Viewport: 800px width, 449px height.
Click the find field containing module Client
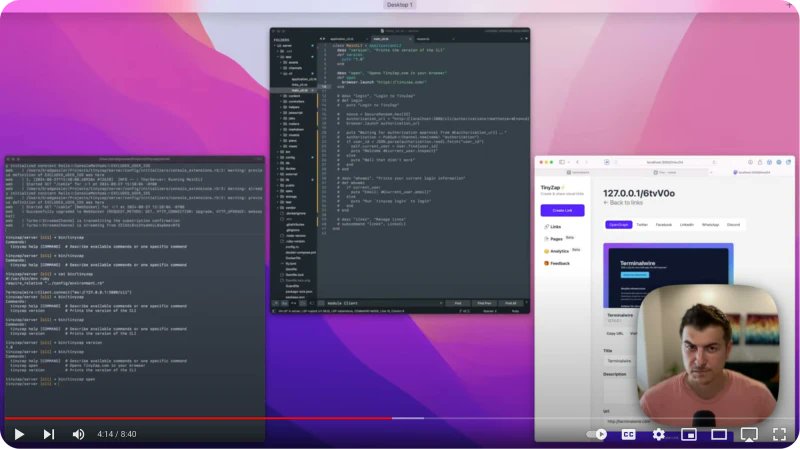pyautogui.click(x=382, y=303)
